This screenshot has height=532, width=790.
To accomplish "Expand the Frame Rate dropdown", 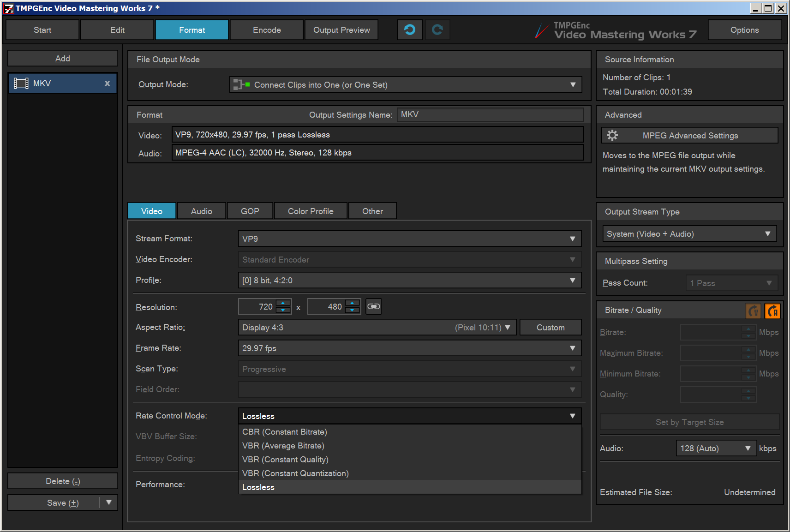I will pos(572,348).
